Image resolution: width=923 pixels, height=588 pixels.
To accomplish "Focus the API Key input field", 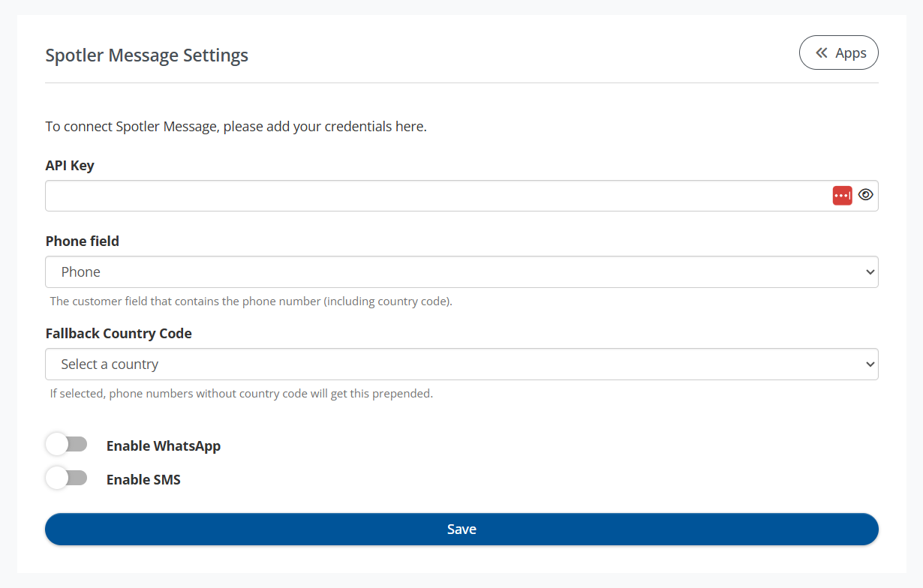I will point(461,196).
